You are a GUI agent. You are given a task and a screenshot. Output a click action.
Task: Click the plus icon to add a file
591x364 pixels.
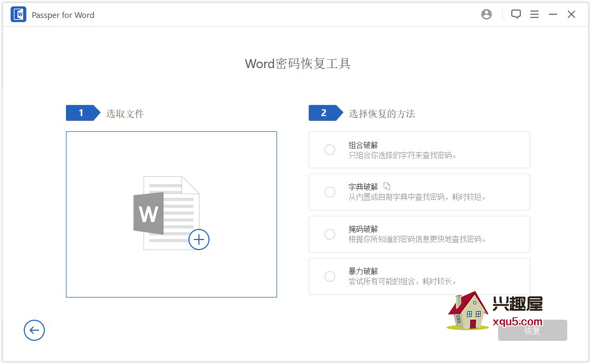pyautogui.click(x=198, y=240)
